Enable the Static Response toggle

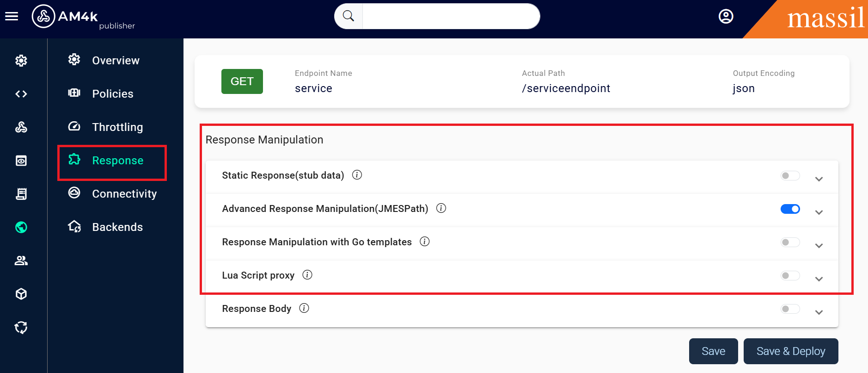pyautogui.click(x=790, y=176)
